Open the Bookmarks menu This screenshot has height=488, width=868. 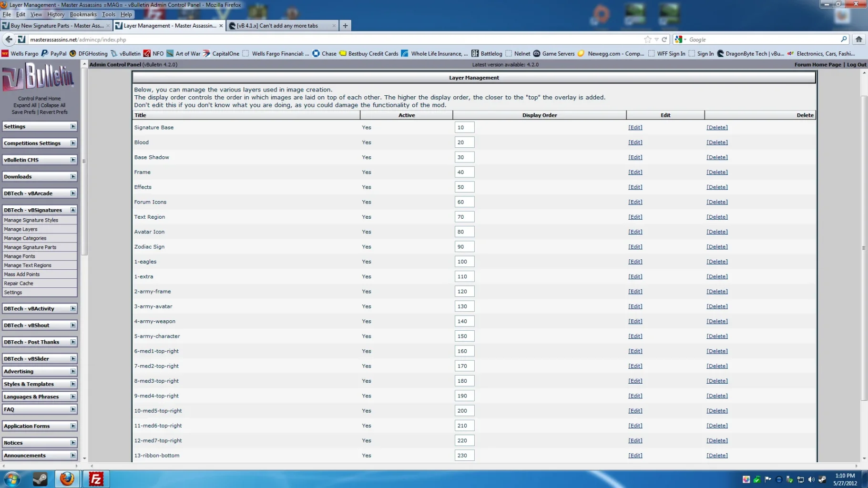click(83, 14)
